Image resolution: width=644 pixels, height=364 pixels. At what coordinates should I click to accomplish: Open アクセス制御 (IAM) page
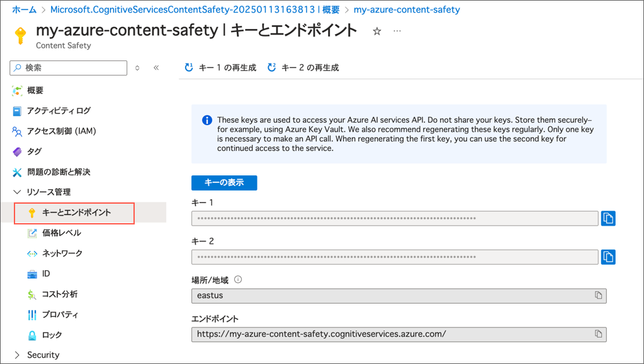[61, 131]
